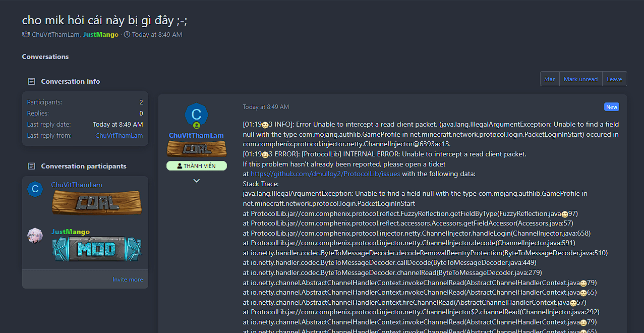Click the Replies: count row
This screenshot has width=644, height=333.
tap(85, 113)
